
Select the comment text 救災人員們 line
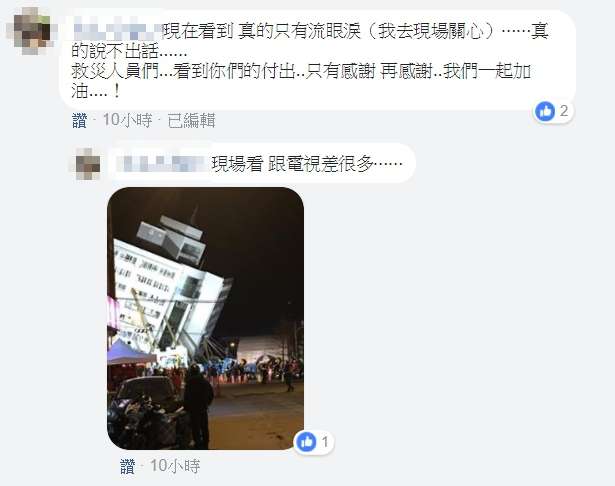tap(301, 71)
